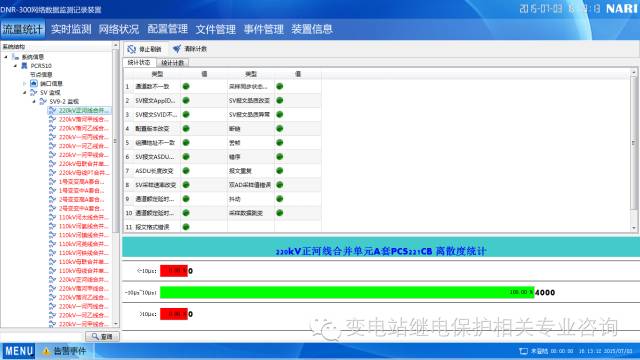640x360 pixels.
Task: Open the 配置管理 main menu
Action: (167, 29)
